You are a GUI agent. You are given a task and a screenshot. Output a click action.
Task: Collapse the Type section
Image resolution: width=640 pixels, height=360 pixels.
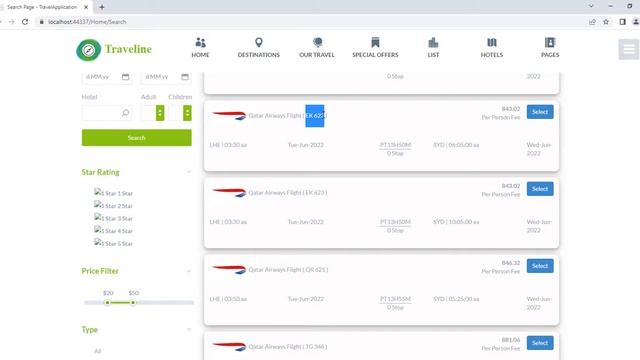click(x=189, y=329)
